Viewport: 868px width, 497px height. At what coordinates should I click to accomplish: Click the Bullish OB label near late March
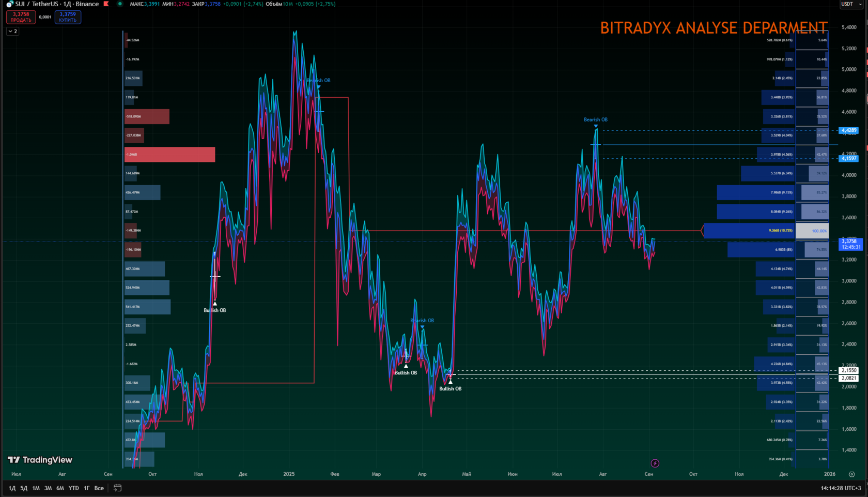[x=406, y=373]
